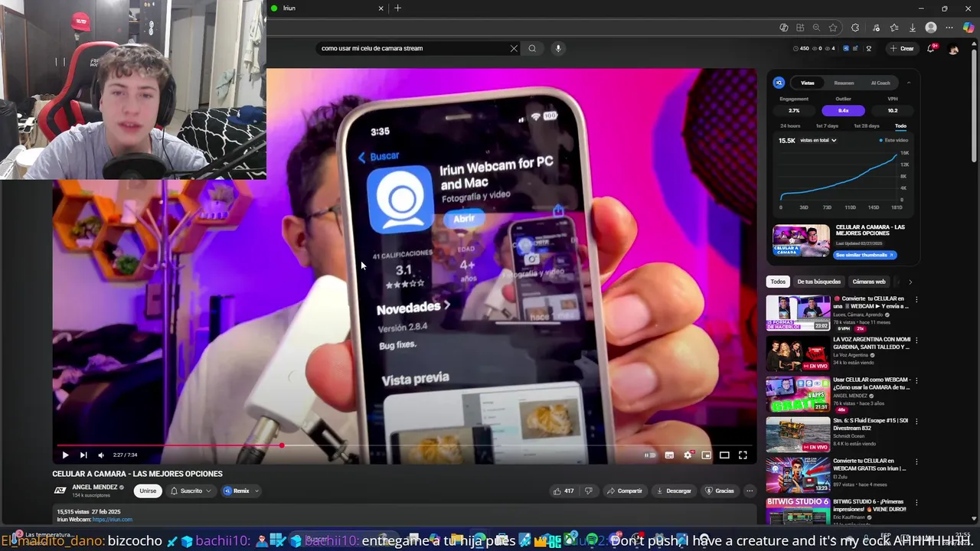The image size is (980, 551).
Task: Clear the YouTube search box text
Action: click(x=514, y=48)
